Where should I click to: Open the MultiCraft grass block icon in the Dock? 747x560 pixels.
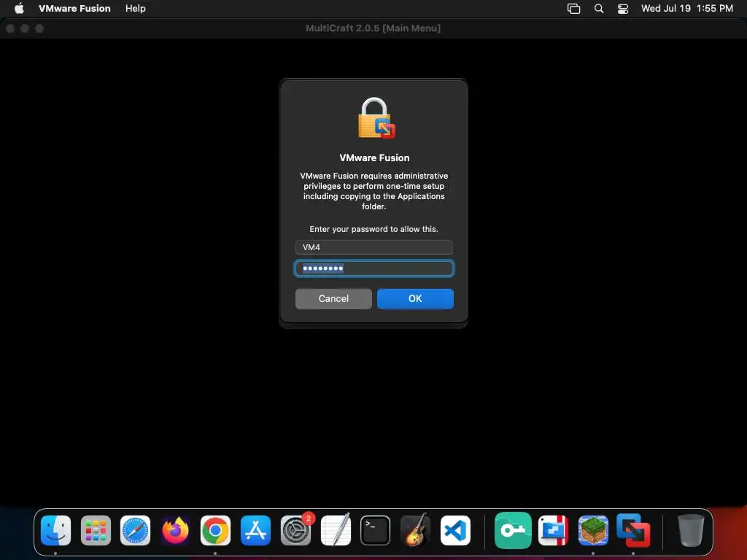593,531
